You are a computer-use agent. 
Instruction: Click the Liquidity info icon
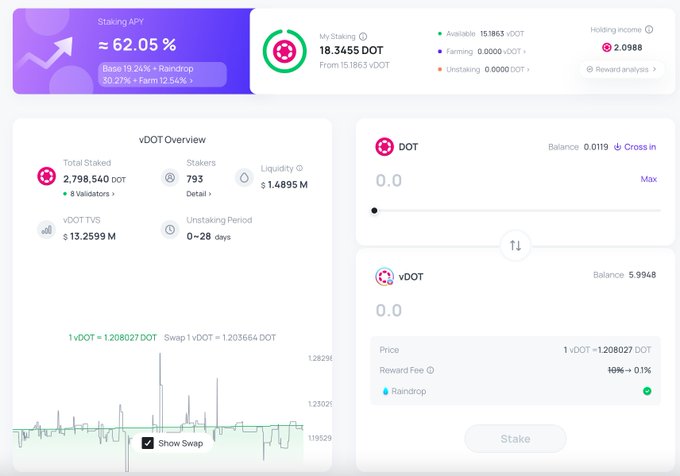coord(299,168)
